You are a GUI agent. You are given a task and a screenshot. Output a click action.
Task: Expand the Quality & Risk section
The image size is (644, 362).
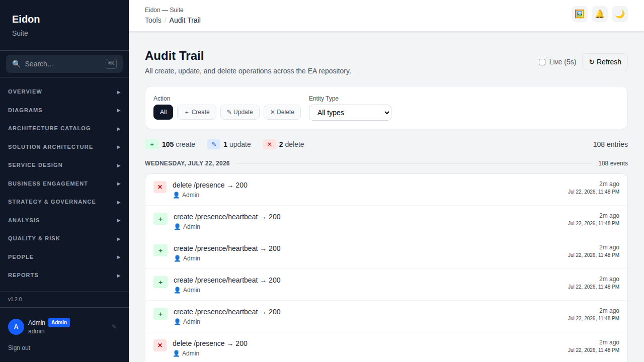click(64, 238)
